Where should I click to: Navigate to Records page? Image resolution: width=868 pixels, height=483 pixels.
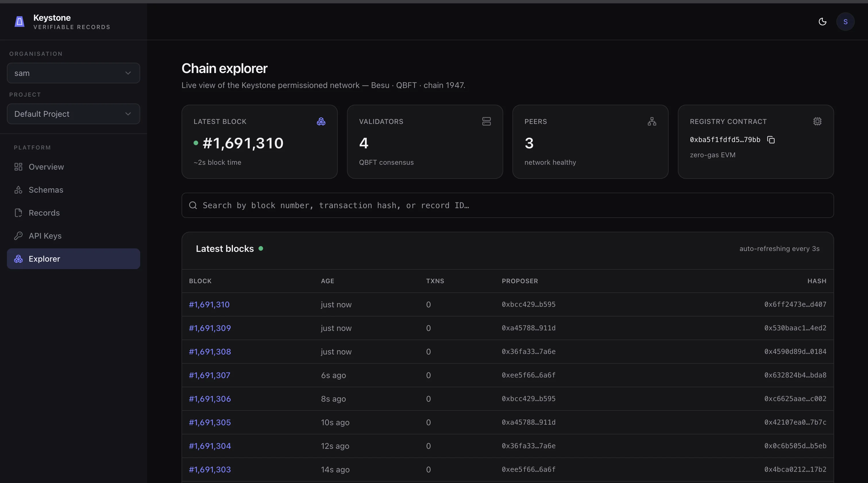(x=74, y=213)
